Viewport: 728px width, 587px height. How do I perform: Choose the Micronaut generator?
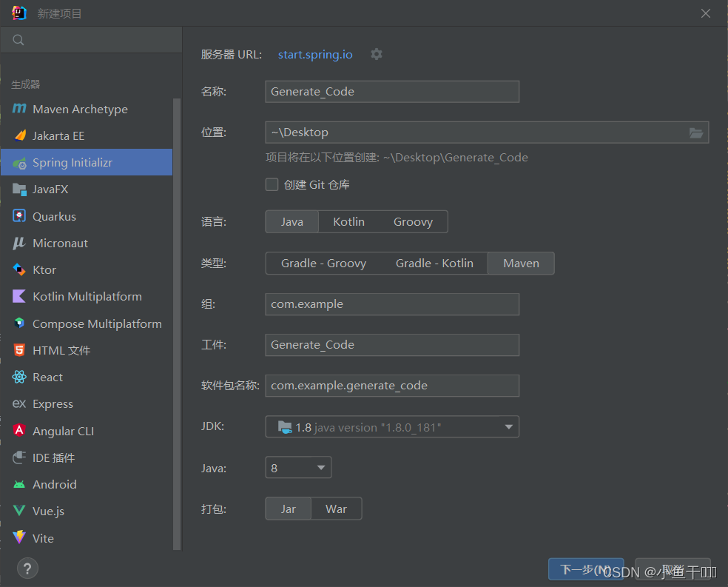coord(66,243)
